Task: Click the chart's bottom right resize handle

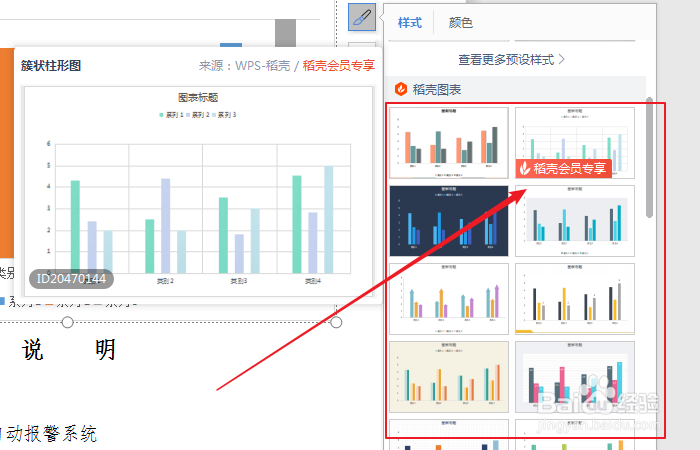Action: coord(336,322)
